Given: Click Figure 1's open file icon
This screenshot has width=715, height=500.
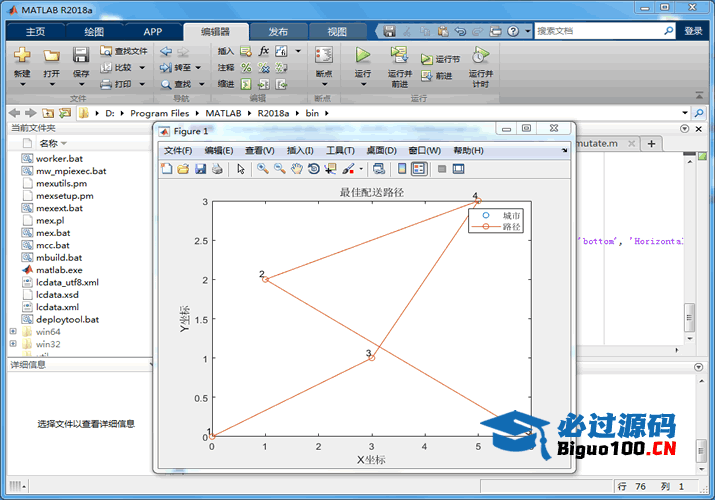Looking at the screenshot, I should [183, 169].
